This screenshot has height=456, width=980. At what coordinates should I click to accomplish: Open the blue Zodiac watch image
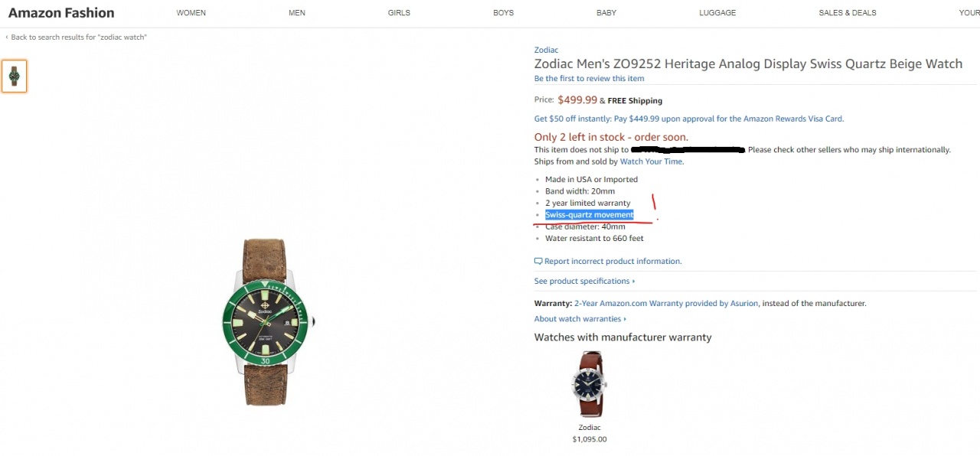[x=589, y=384]
